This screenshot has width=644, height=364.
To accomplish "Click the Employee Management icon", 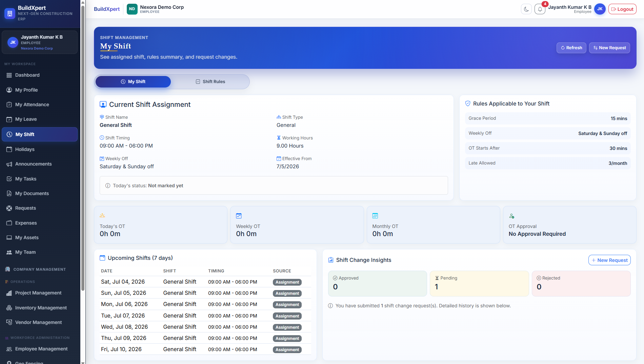I will tap(9, 349).
